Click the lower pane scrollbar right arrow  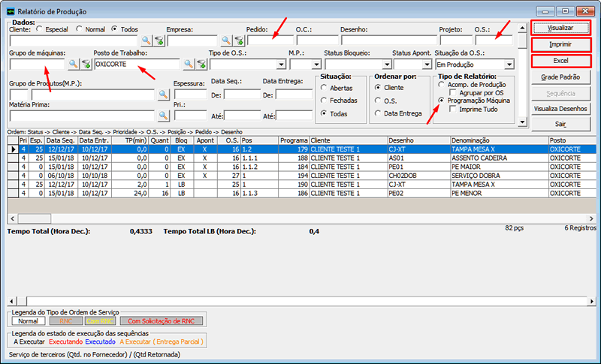pyautogui.click(x=592, y=301)
